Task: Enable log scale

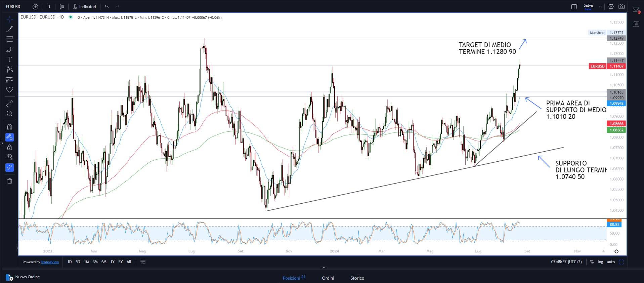Action: pyautogui.click(x=600, y=262)
